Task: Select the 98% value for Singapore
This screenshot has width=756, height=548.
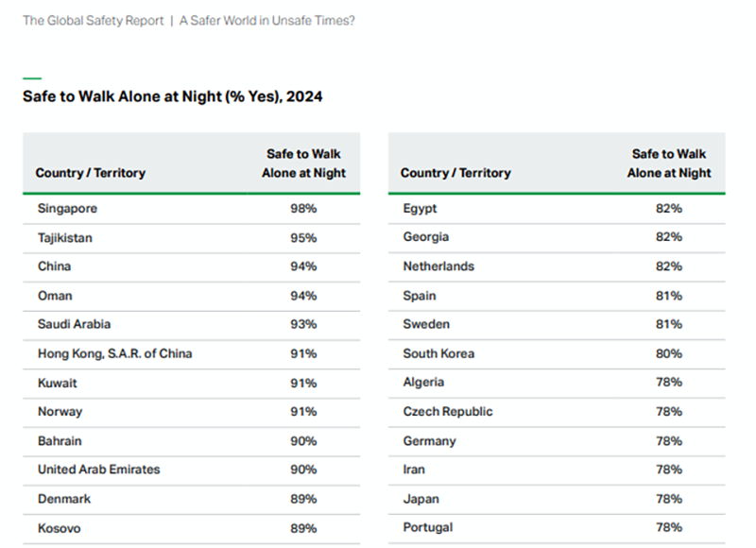Action: pos(303,209)
